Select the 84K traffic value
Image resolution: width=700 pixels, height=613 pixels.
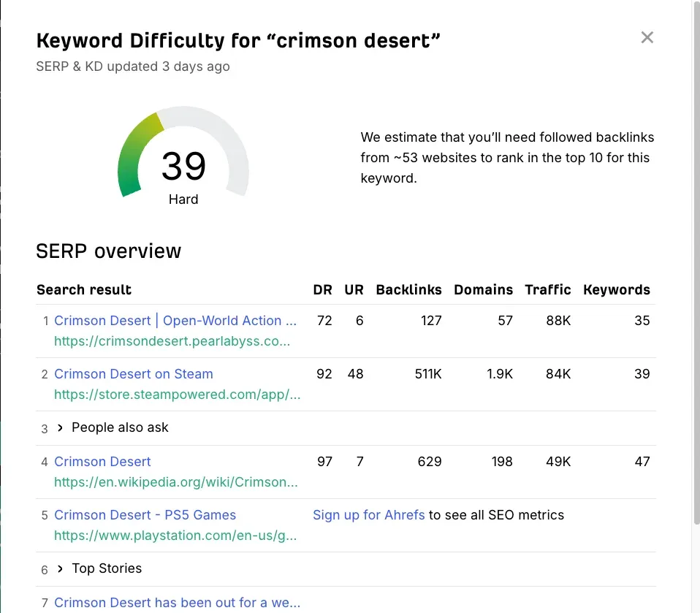[558, 373]
